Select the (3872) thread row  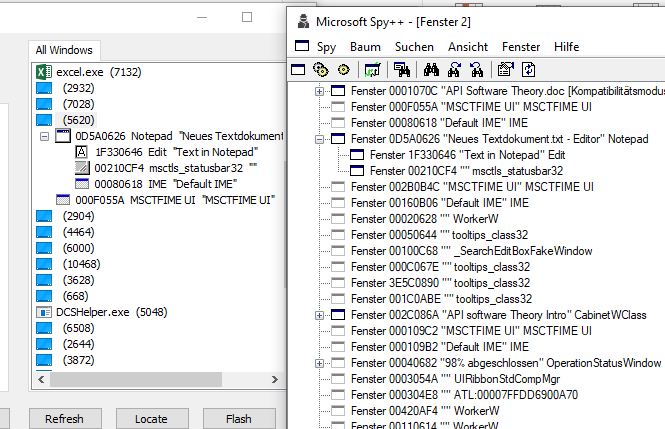point(78,360)
